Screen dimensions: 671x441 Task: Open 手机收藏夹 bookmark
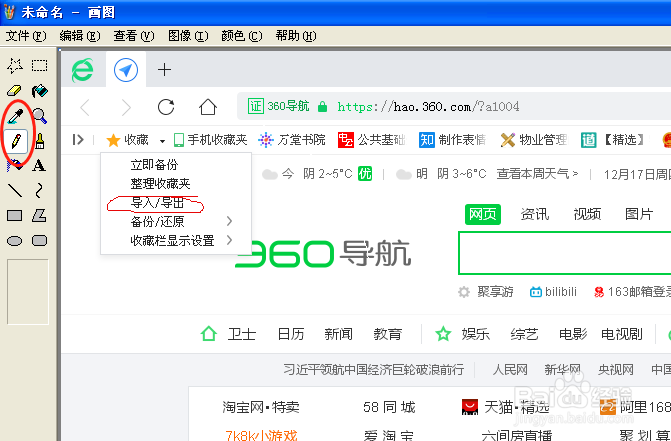pyautogui.click(x=211, y=140)
